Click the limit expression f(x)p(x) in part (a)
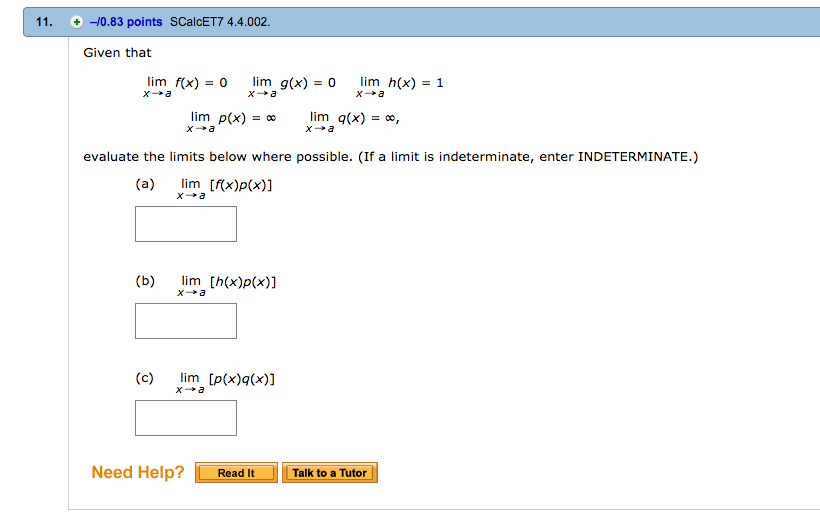 [224, 189]
